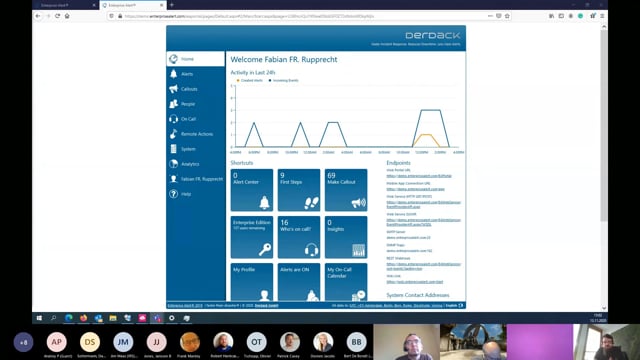Open Home in the sidebar
Screen dimensions: 640x360
(196, 59)
